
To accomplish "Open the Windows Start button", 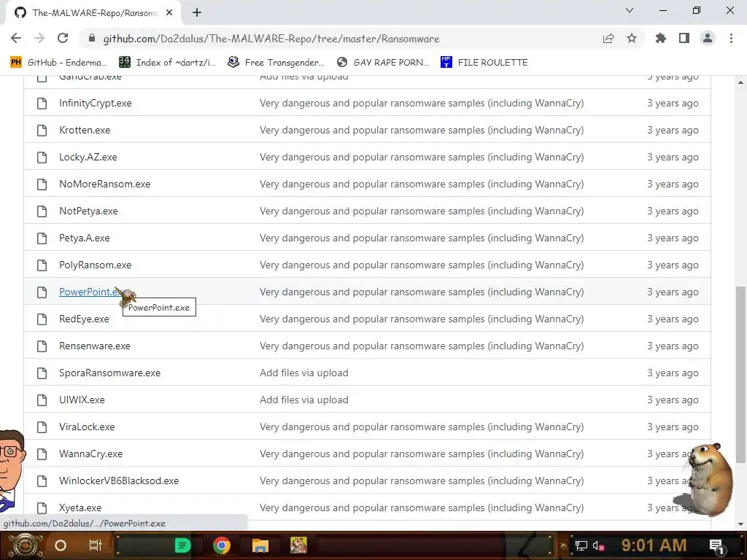I will [25, 545].
